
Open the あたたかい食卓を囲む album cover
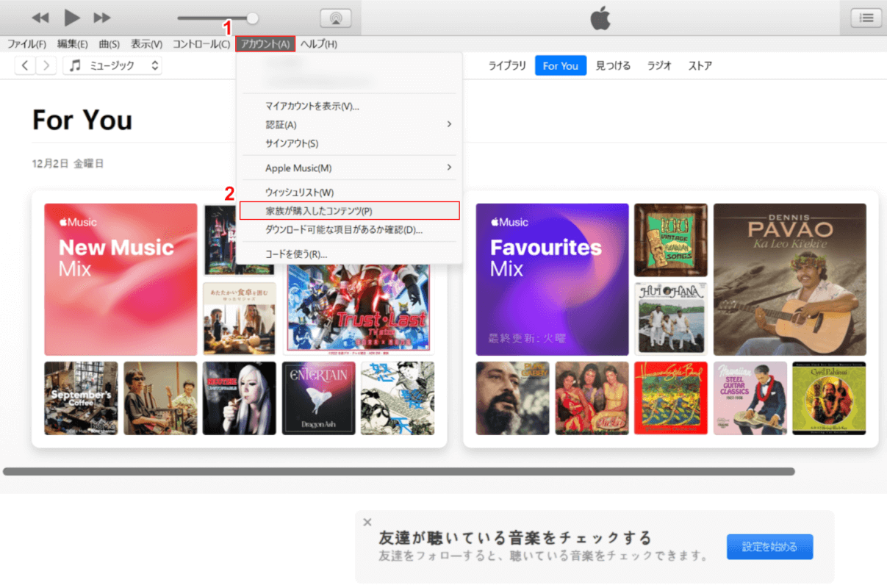click(240, 319)
